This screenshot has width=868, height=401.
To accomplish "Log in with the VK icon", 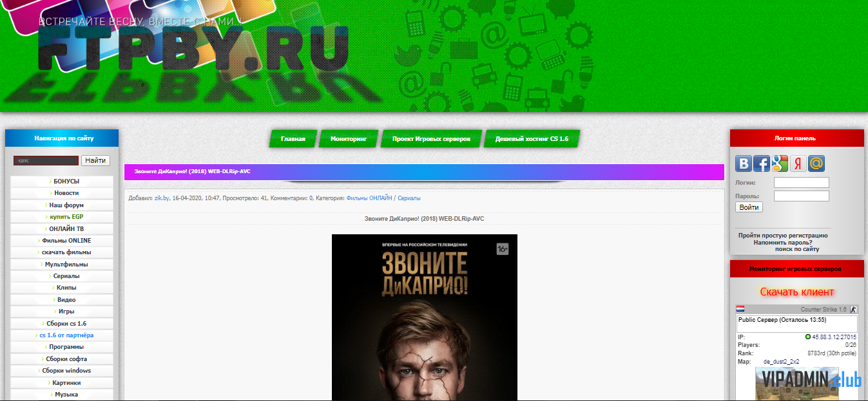I will (744, 163).
